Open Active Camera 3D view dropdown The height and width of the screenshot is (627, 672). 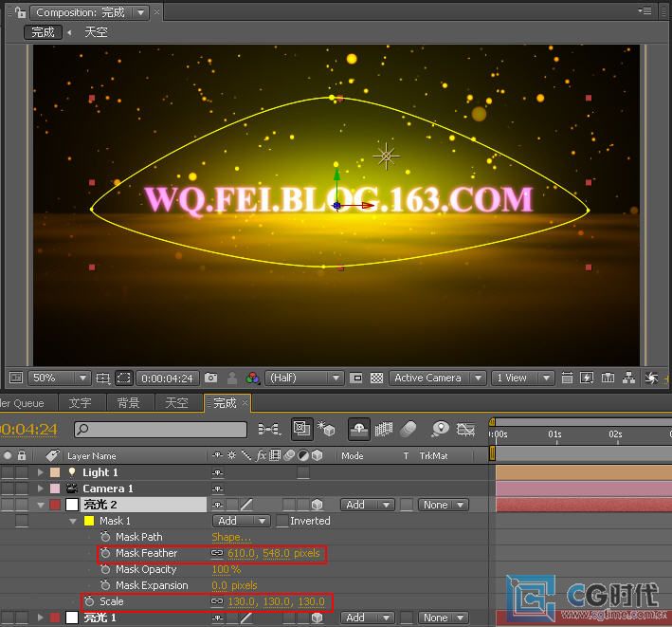tap(437, 378)
